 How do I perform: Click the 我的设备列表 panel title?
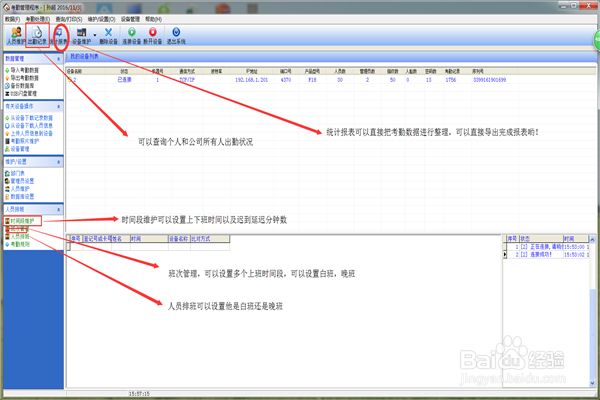coord(84,56)
